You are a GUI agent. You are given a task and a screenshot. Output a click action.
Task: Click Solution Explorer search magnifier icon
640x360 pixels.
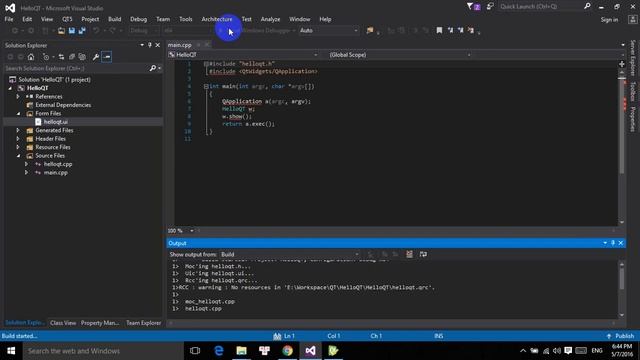tap(153, 68)
